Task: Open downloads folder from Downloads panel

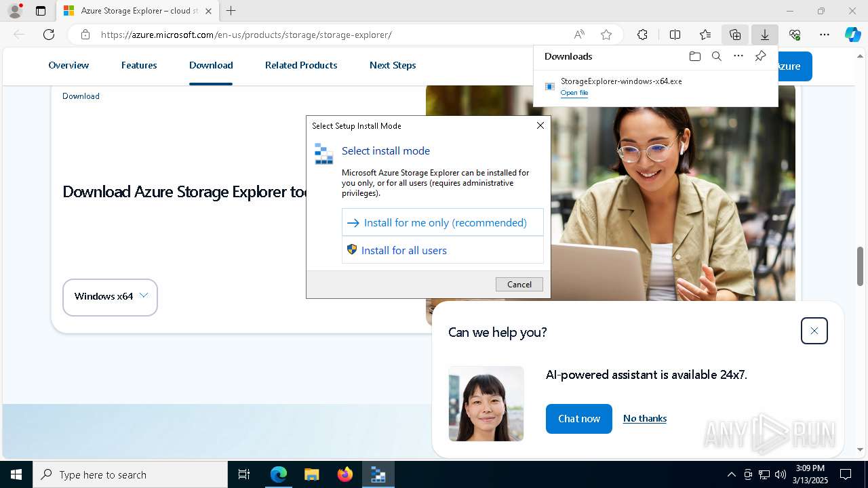Action: coord(694,56)
